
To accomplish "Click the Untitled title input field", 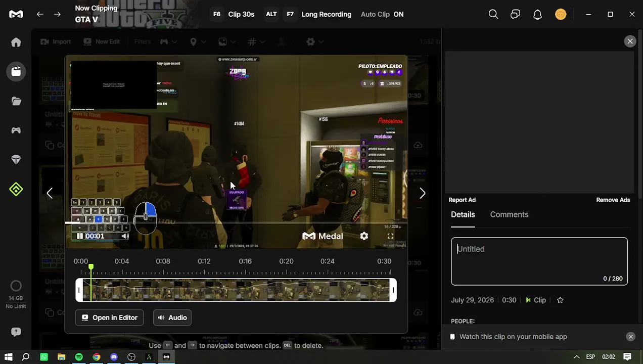I will [x=539, y=261].
